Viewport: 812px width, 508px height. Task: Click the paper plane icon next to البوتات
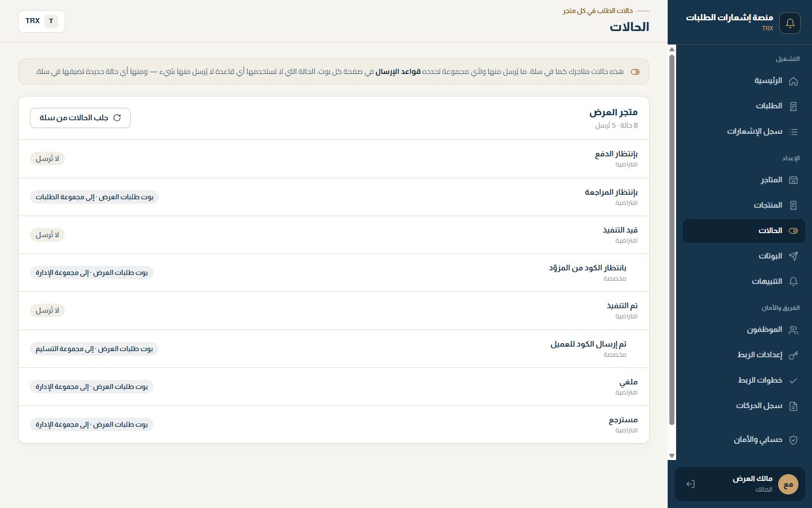[793, 256]
